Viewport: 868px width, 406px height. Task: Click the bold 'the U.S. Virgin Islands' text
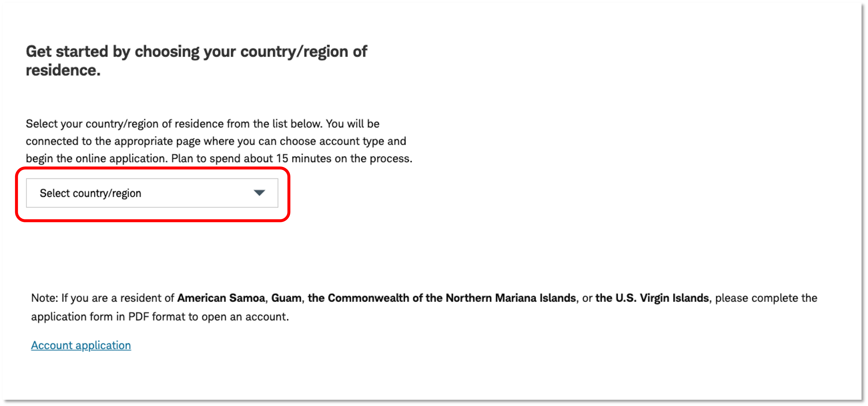click(x=652, y=298)
